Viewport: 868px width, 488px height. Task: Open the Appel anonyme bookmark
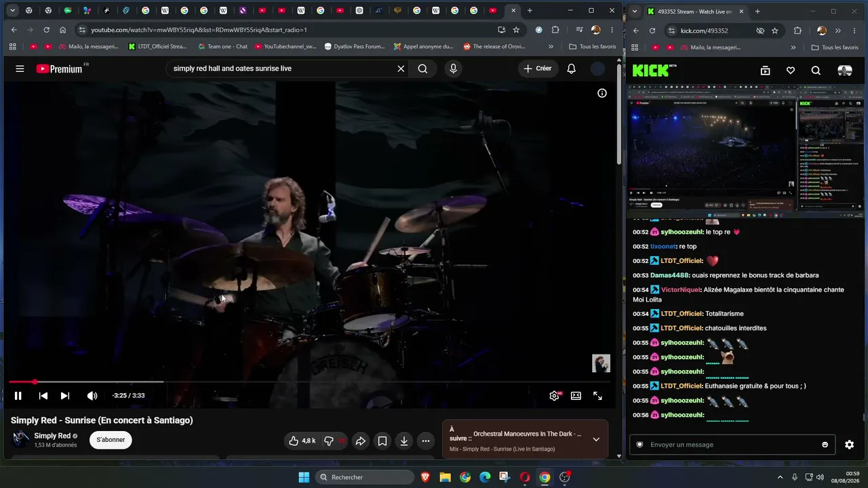pyautogui.click(x=423, y=47)
